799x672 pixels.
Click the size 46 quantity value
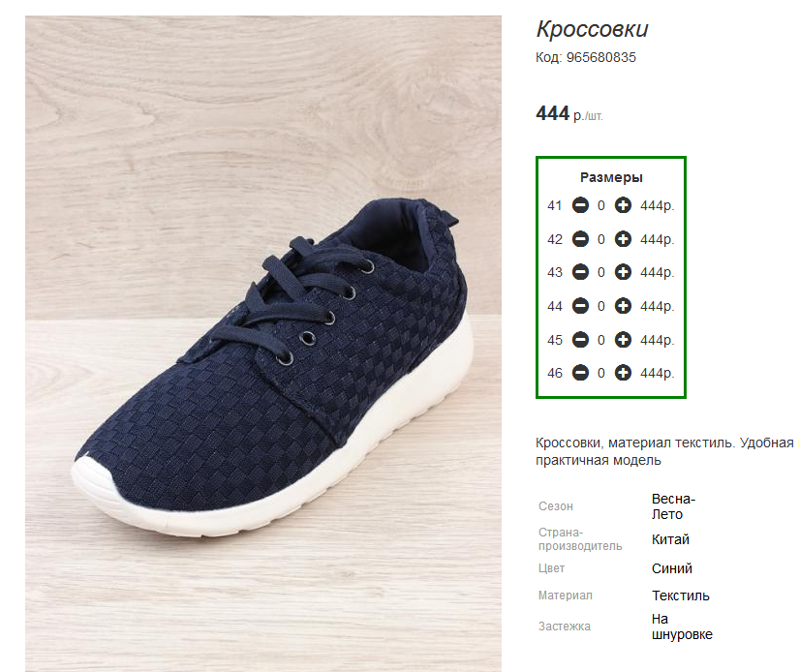(x=601, y=373)
